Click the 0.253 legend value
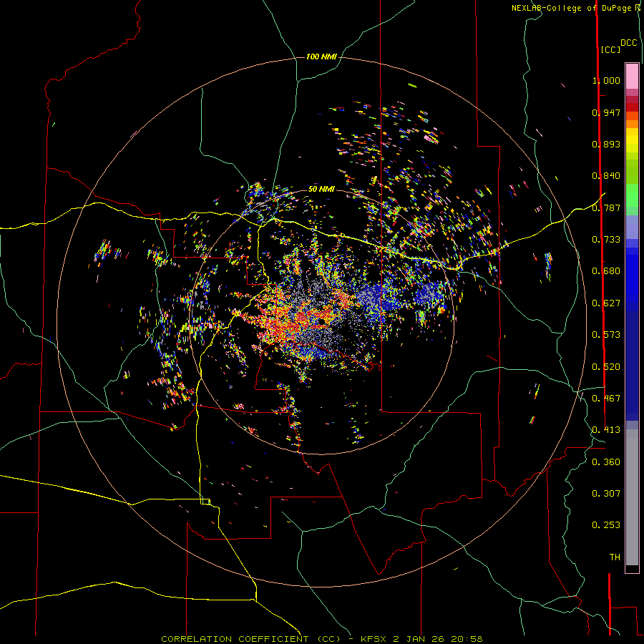The image size is (644, 644). pos(606,525)
